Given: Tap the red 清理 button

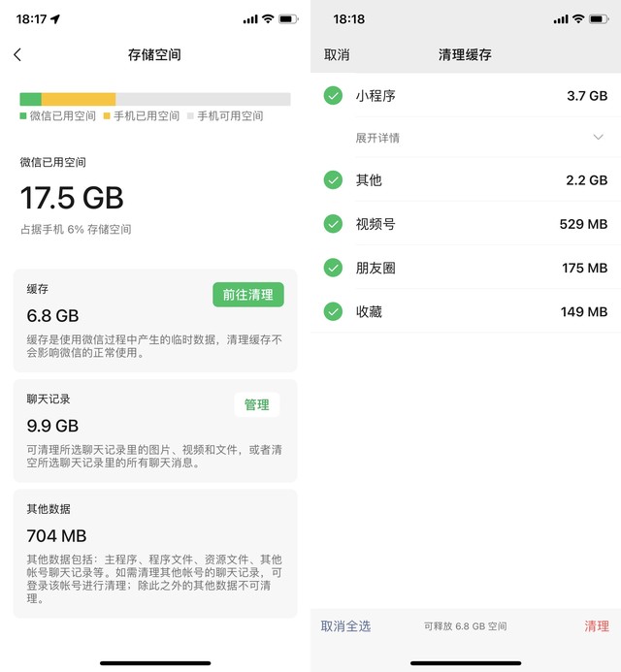Looking at the screenshot, I should [x=597, y=626].
